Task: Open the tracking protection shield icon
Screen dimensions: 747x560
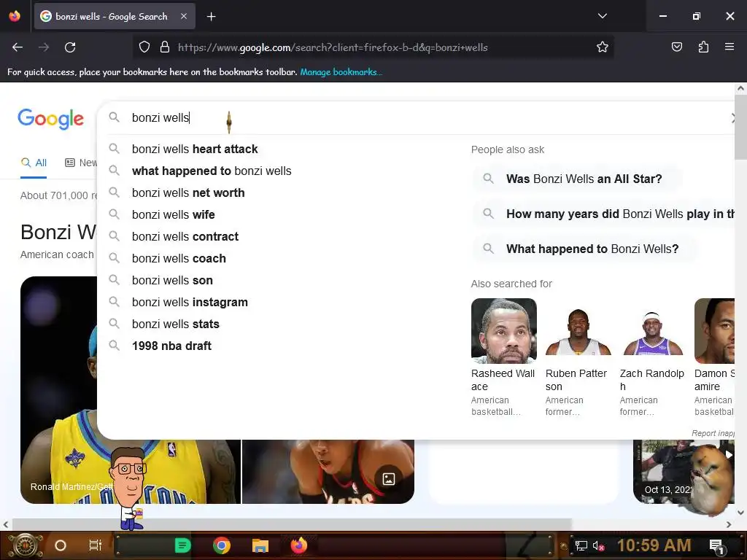Action: (144, 47)
